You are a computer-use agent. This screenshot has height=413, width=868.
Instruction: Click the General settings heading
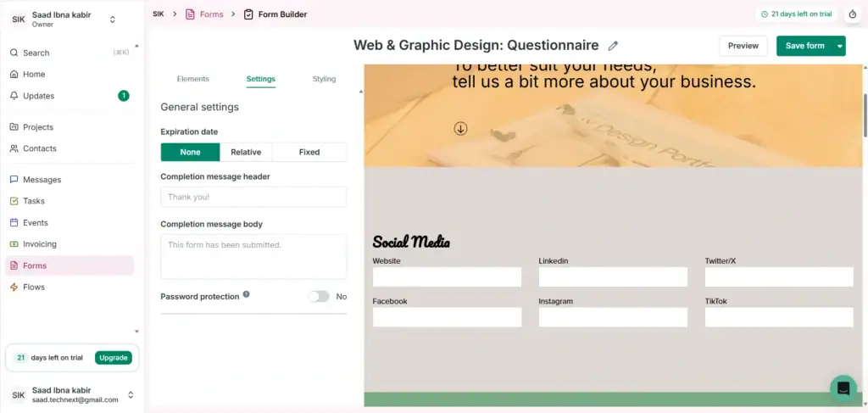[200, 107]
